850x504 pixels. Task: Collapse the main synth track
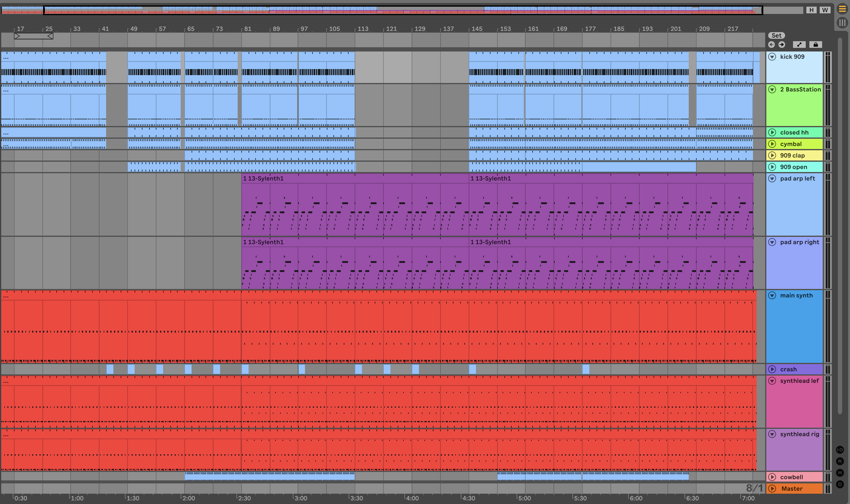(772, 296)
